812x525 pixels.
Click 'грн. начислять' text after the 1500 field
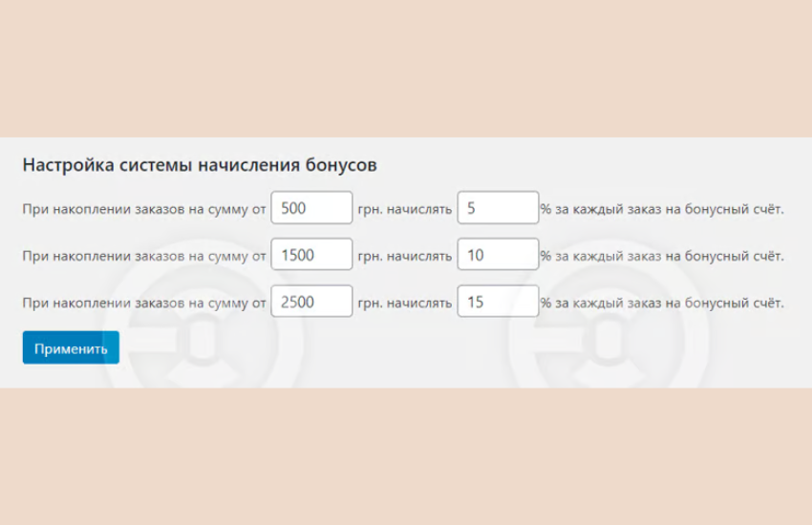point(405,256)
